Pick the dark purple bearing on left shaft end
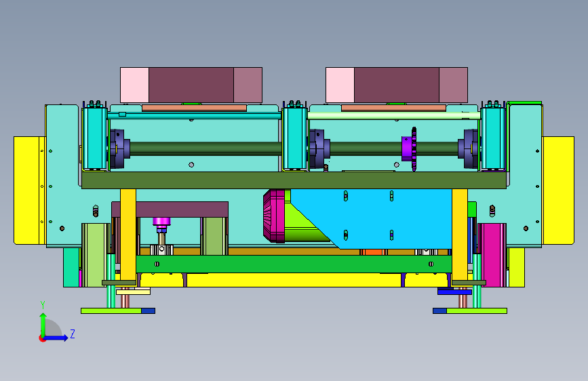Viewport: 588px width, 381px height. click(x=119, y=148)
